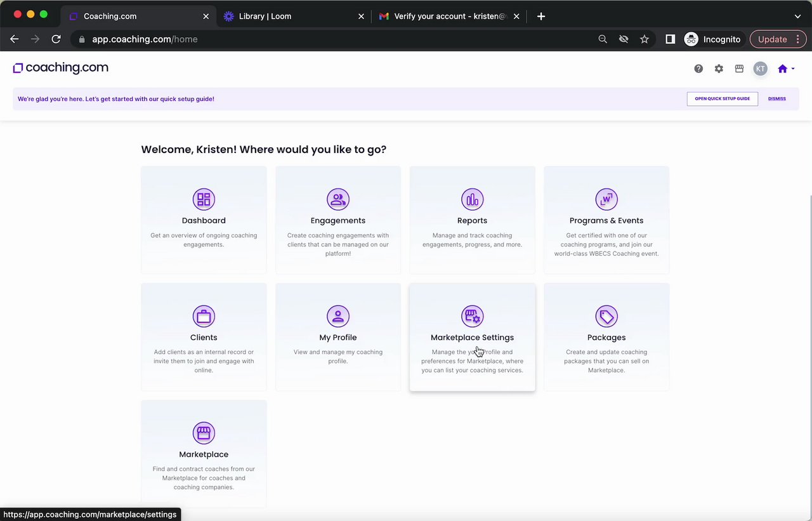The width and height of the screenshot is (812, 521).
Task: Click the Clients card title
Action: [x=204, y=338]
